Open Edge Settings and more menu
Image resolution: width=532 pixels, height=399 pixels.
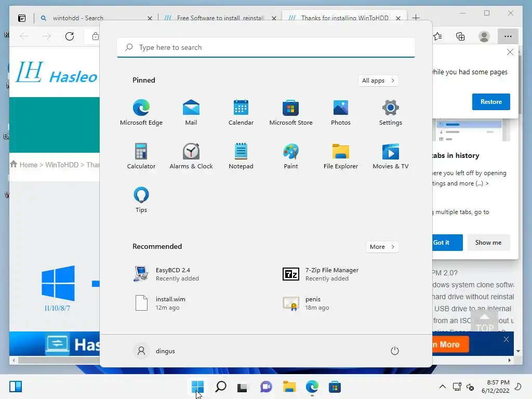coord(508,36)
